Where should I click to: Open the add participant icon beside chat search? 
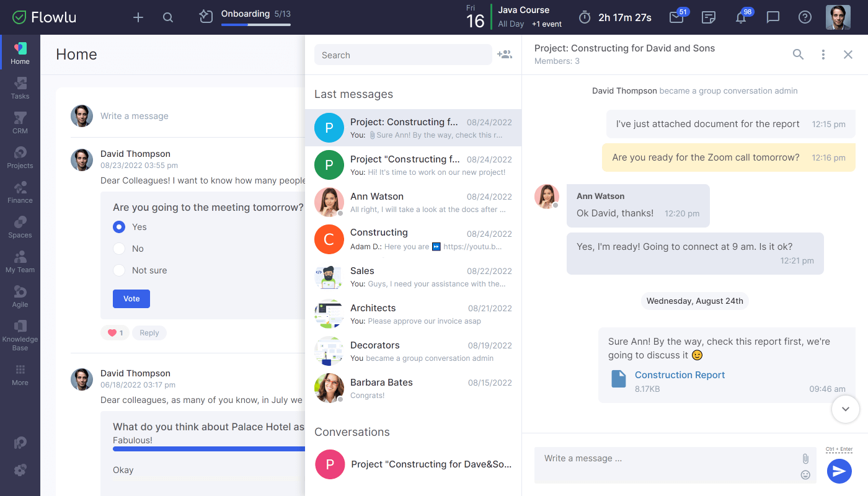coord(505,55)
